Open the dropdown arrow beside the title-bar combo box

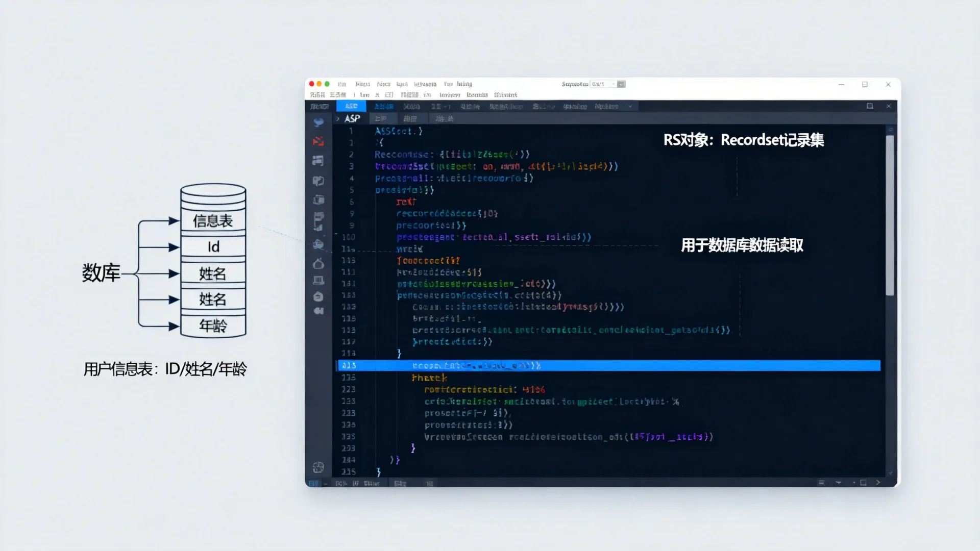coord(621,84)
